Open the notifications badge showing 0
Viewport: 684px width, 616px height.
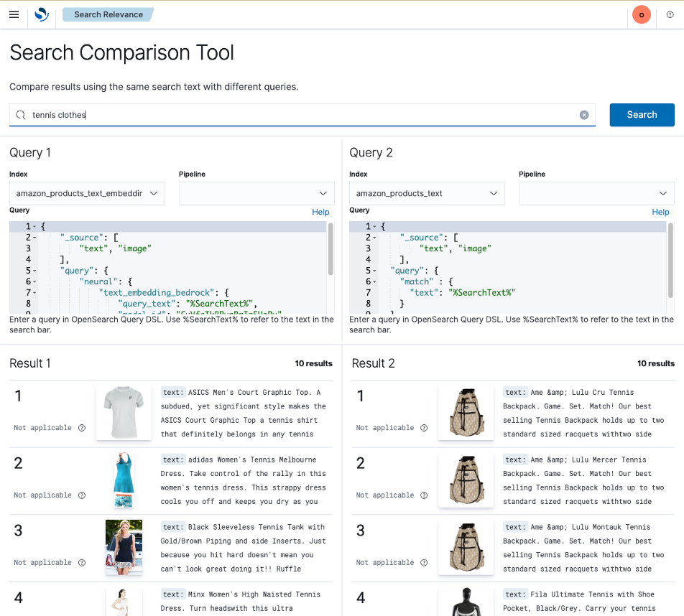pos(641,14)
